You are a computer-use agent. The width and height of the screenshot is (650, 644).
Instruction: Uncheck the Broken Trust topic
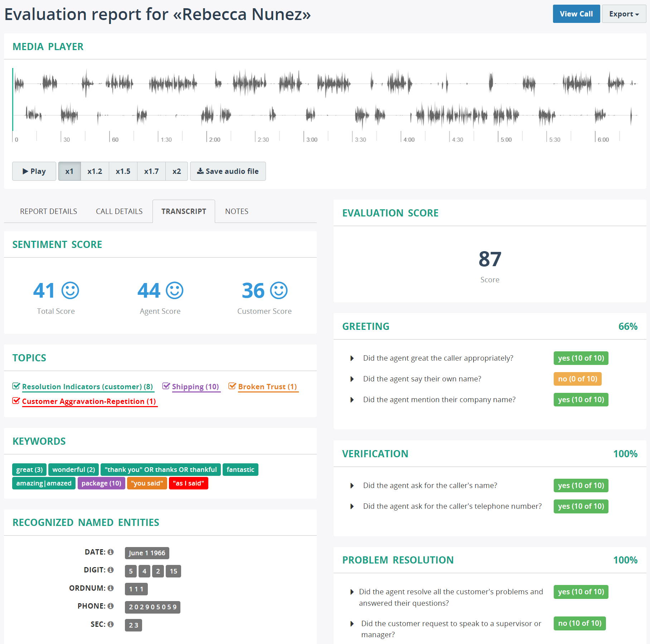coord(233,386)
